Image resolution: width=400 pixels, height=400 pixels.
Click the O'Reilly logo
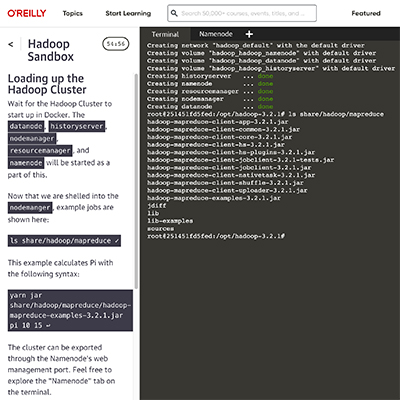pyautogui.click(x=27, y=13)
